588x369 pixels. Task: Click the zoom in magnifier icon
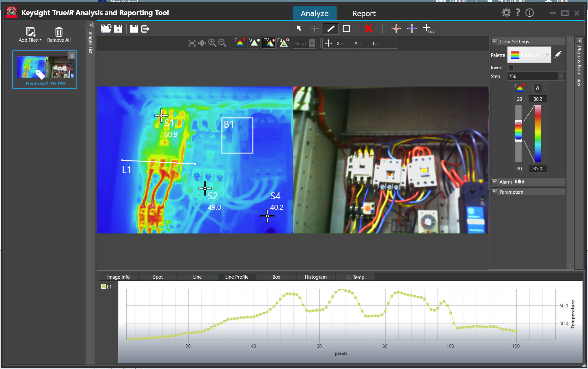click(x=212, y=43)
